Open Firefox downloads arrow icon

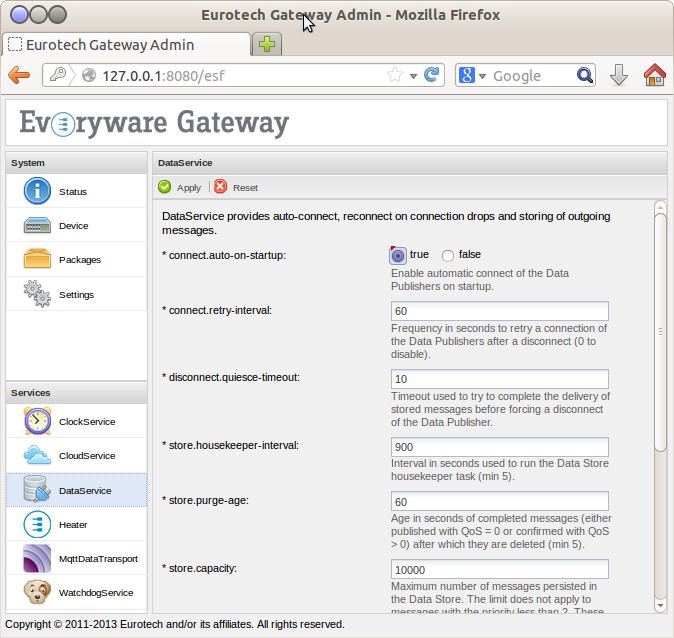619,75
